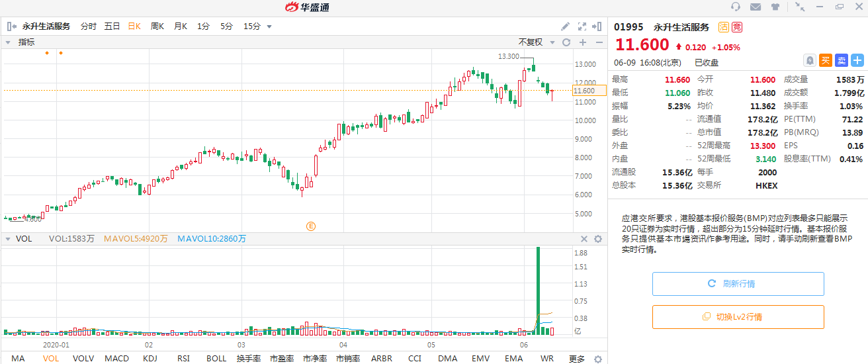Open the skin theme shirt icon
868x364 pixels.
775,7
